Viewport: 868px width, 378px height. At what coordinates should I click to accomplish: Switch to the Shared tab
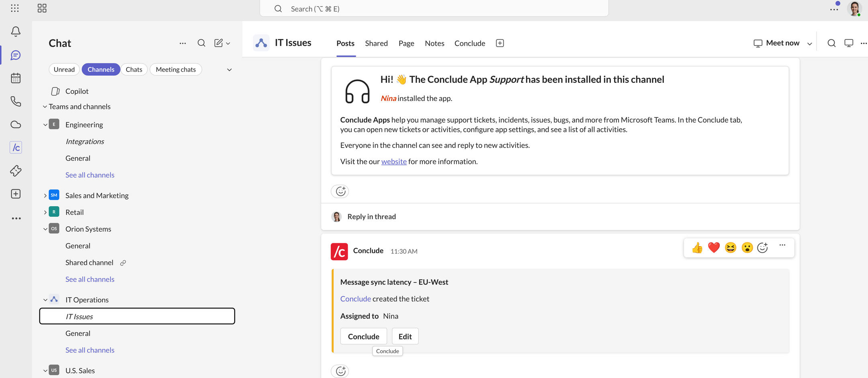(x=376, y=43)
